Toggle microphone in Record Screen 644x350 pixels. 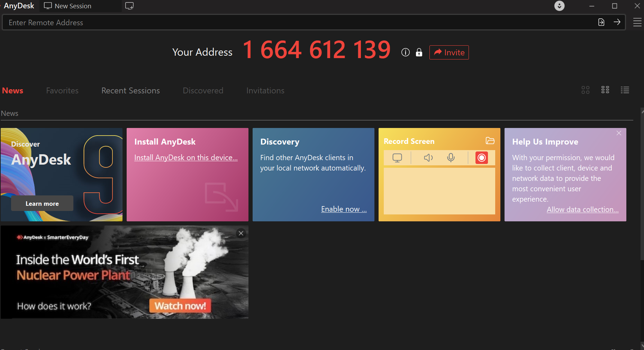(x=451, y=158)
